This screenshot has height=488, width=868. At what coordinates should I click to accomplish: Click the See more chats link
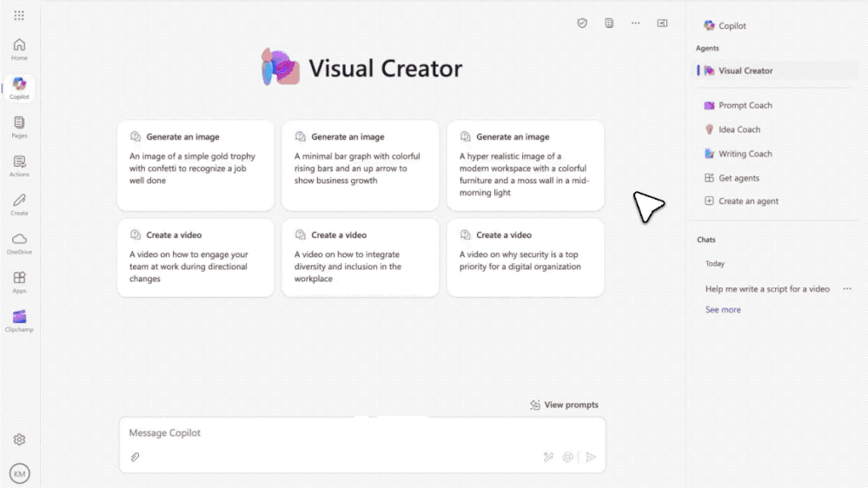click(723, 310)
